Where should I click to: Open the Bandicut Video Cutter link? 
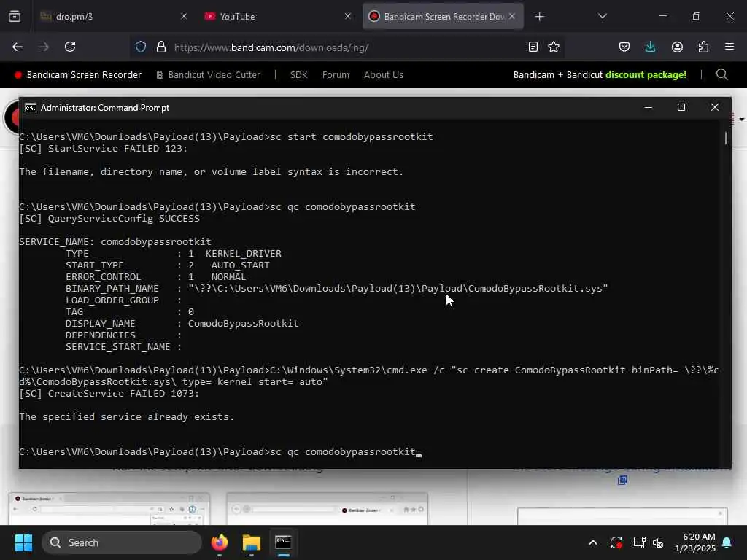[208, 75]
